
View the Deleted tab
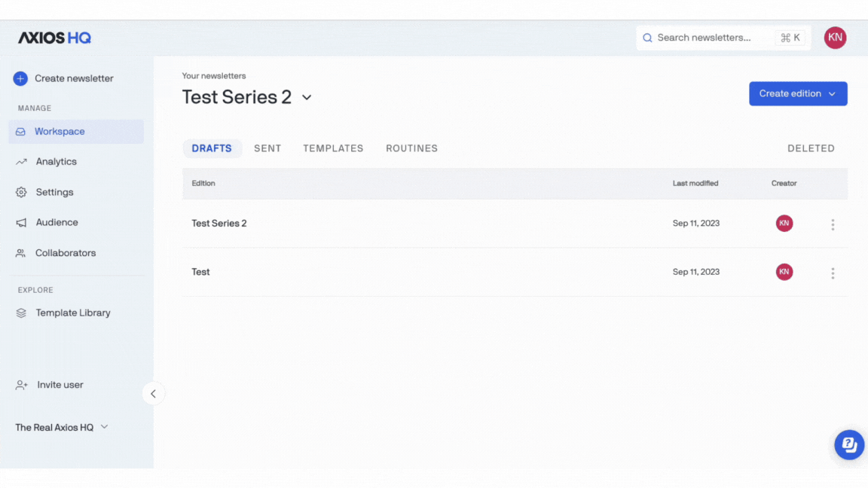[x=811, y=148]
